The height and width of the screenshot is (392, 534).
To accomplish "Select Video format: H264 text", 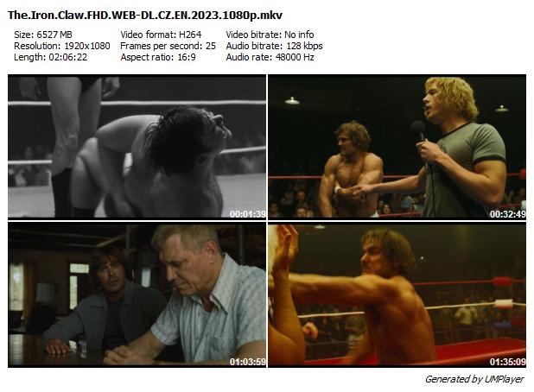I will pos(161,35).
